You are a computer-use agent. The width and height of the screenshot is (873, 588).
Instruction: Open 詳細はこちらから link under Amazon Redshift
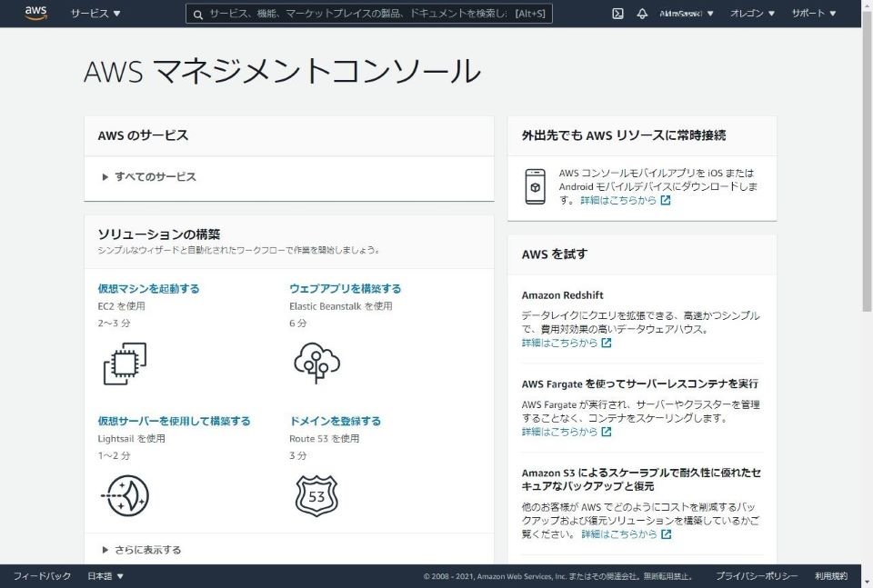(559, 343)
